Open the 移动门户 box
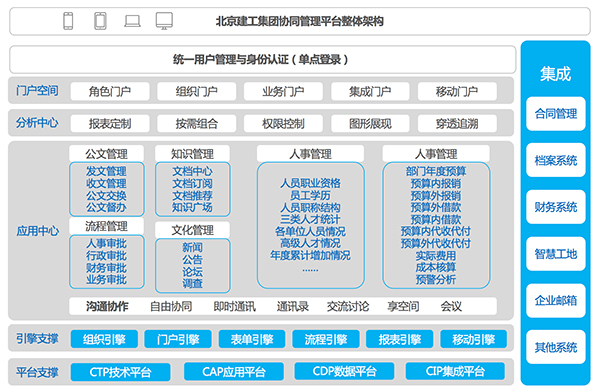The width and height of the screenshot is (600, 392). click(457, 91)
